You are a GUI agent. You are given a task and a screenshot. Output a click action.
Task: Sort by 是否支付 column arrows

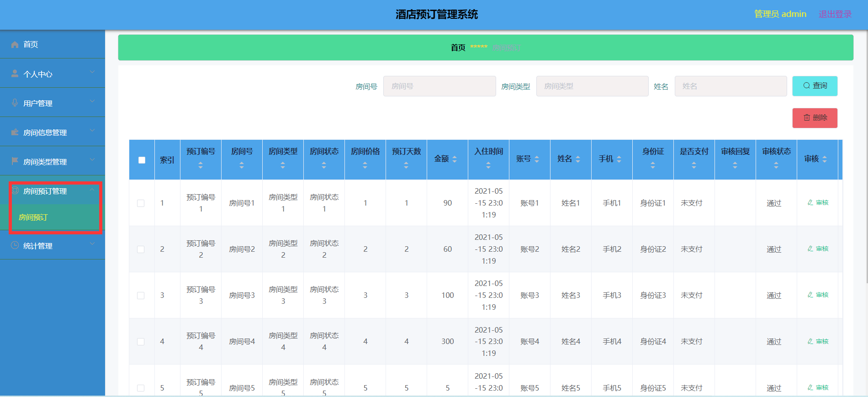(694, 165)
